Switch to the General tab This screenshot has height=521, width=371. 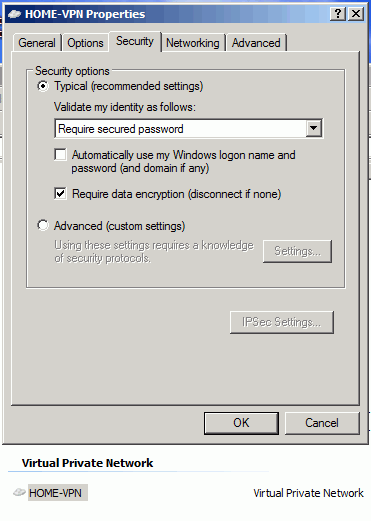[37, 43]
